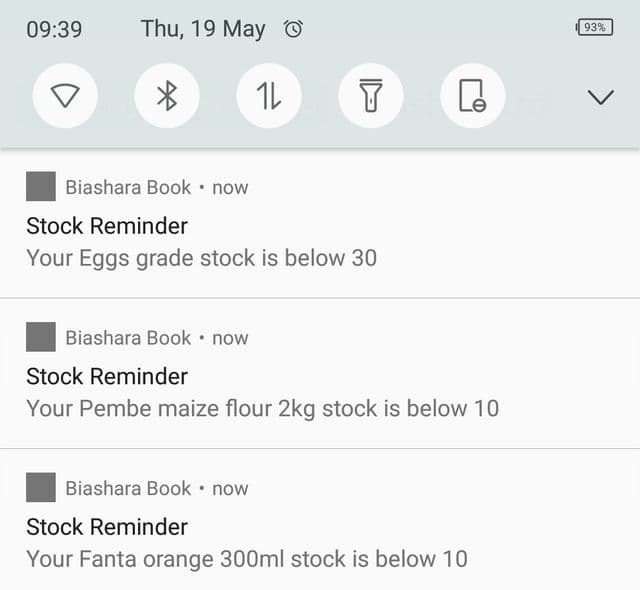
Task: Tap the 09:39 clock in status bar
Action: point(54,29)
